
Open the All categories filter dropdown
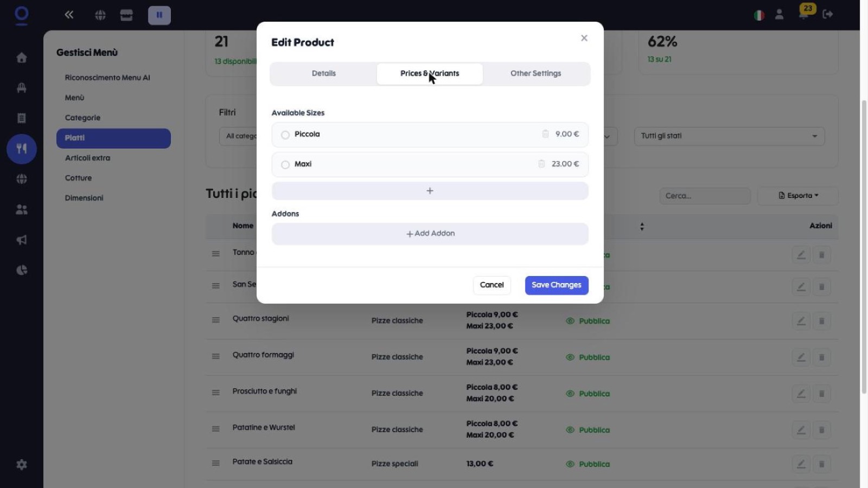239,136
